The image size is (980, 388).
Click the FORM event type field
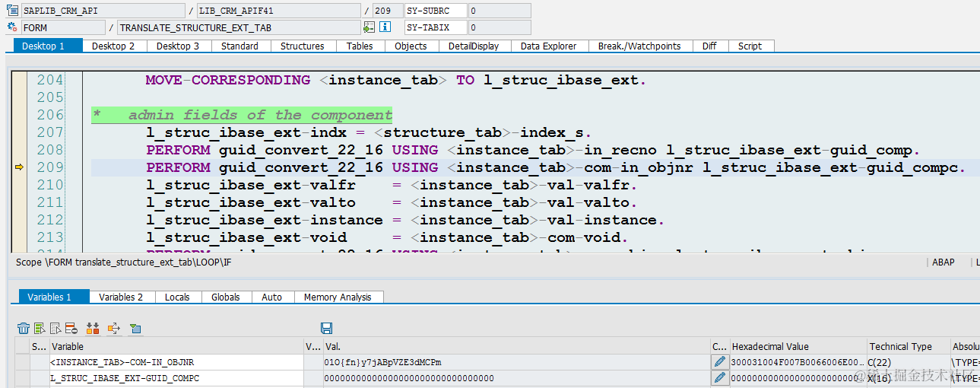click(63, 27)
